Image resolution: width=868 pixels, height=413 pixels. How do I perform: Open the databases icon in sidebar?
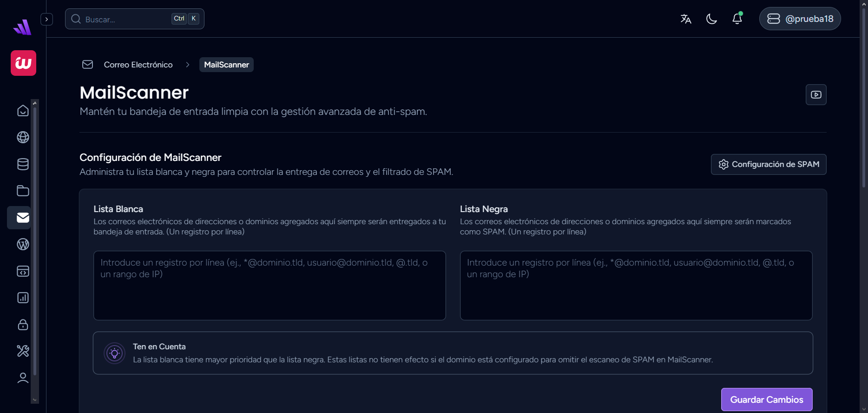click(23, 164)
